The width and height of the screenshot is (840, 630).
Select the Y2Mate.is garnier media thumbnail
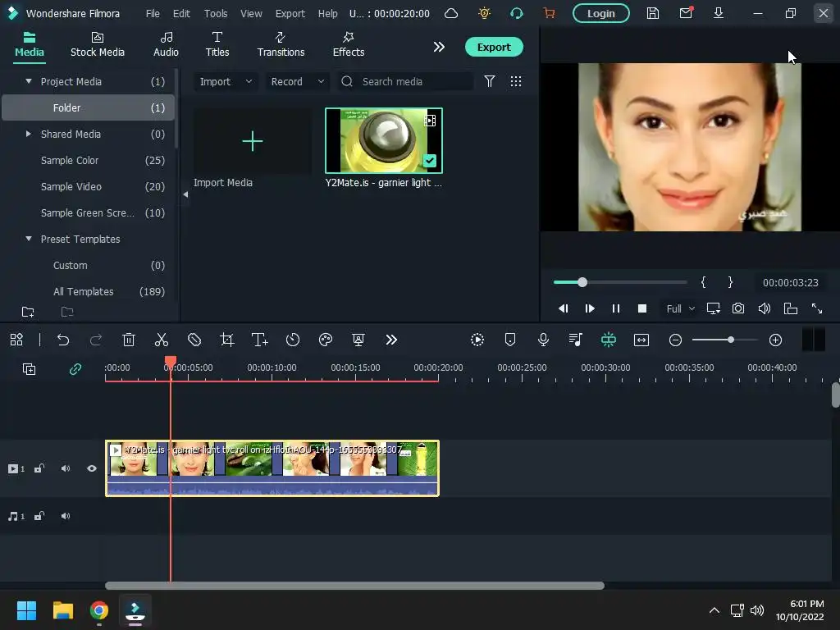click(x=384, y=140)
